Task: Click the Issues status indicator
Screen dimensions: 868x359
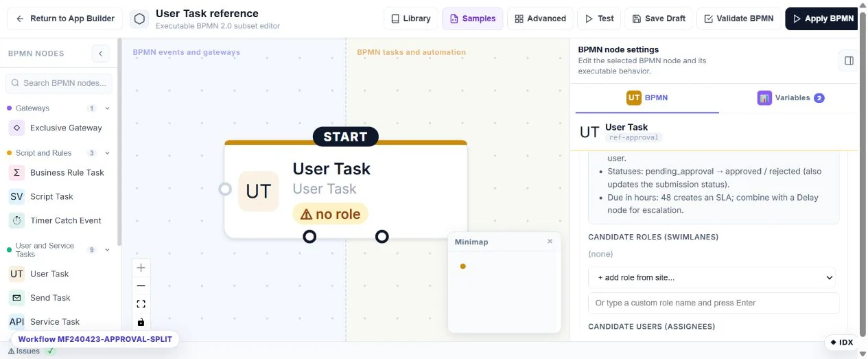Action: coord(32,351)
